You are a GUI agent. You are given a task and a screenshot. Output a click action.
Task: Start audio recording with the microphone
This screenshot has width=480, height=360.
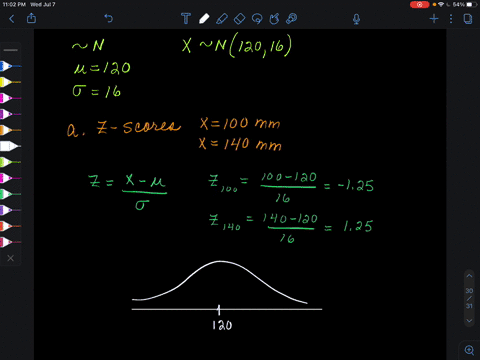pos(356,19)
